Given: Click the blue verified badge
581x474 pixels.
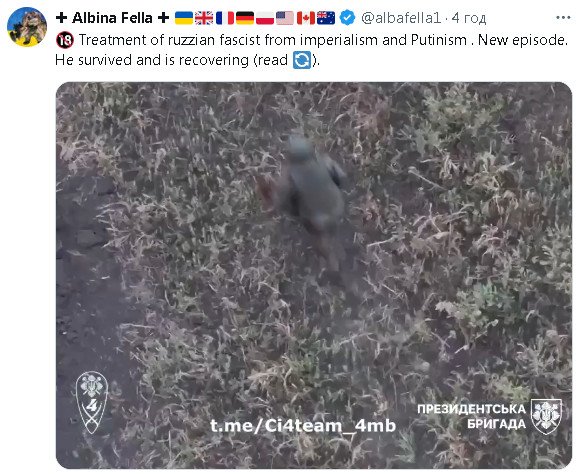Looking at the screenshot, I should (348, 18).
